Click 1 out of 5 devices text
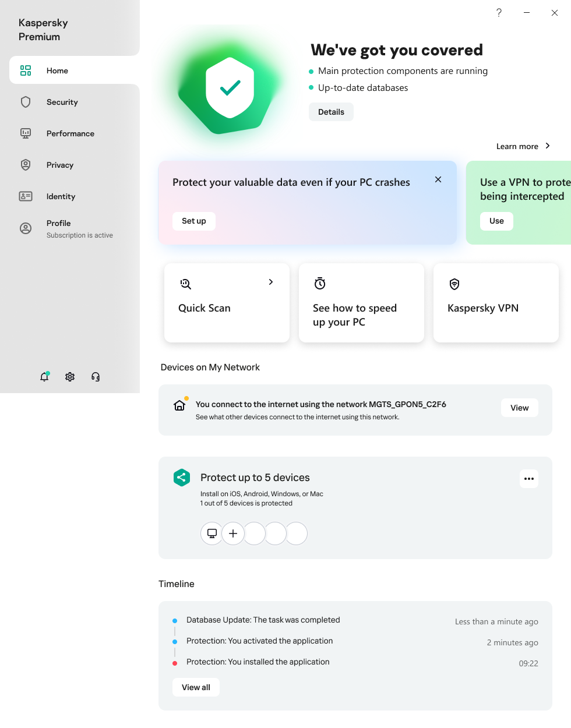 click(x=246, y=503)
